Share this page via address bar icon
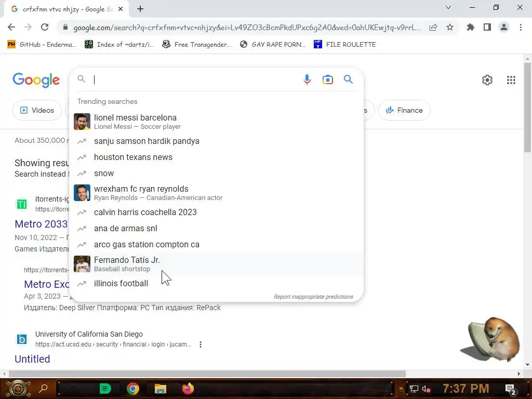Viewport: 532px width, 399px height. point(433,27)
